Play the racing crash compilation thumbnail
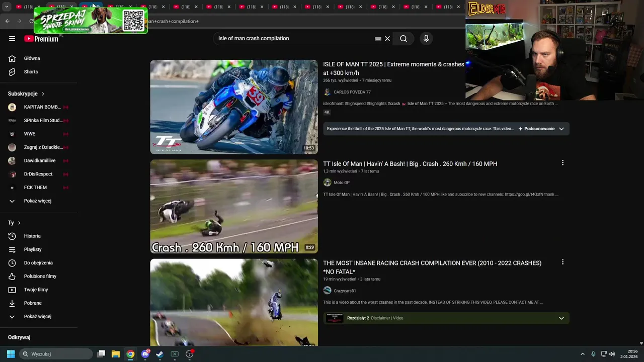The width and height of the screenshot is (644, 362). point(234,302)
